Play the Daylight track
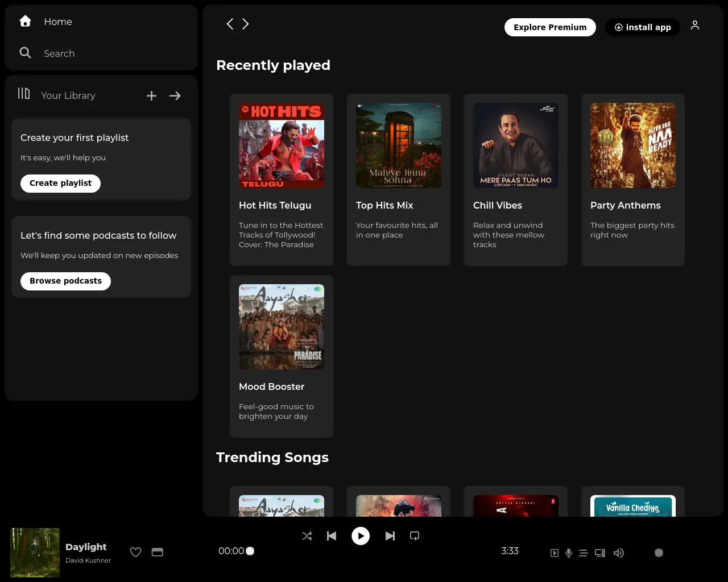The height and width of the screenshot is (582, 728). click(x=361, y=536)
